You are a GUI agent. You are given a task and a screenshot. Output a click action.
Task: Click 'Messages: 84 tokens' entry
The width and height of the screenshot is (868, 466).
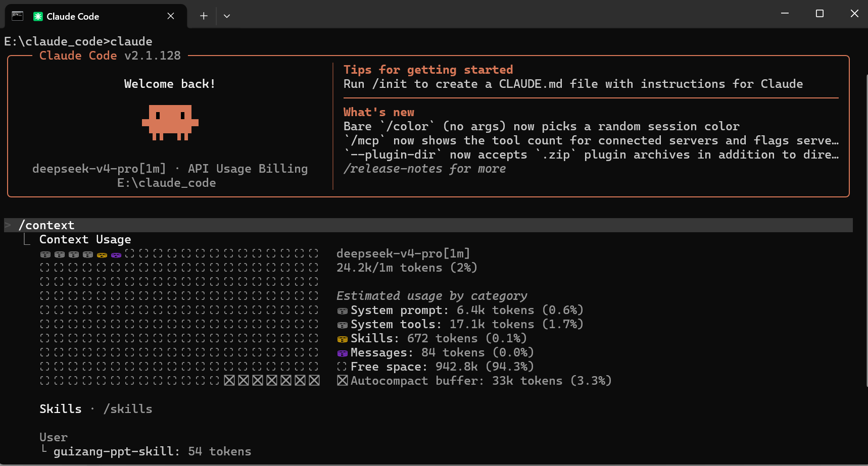443,352
